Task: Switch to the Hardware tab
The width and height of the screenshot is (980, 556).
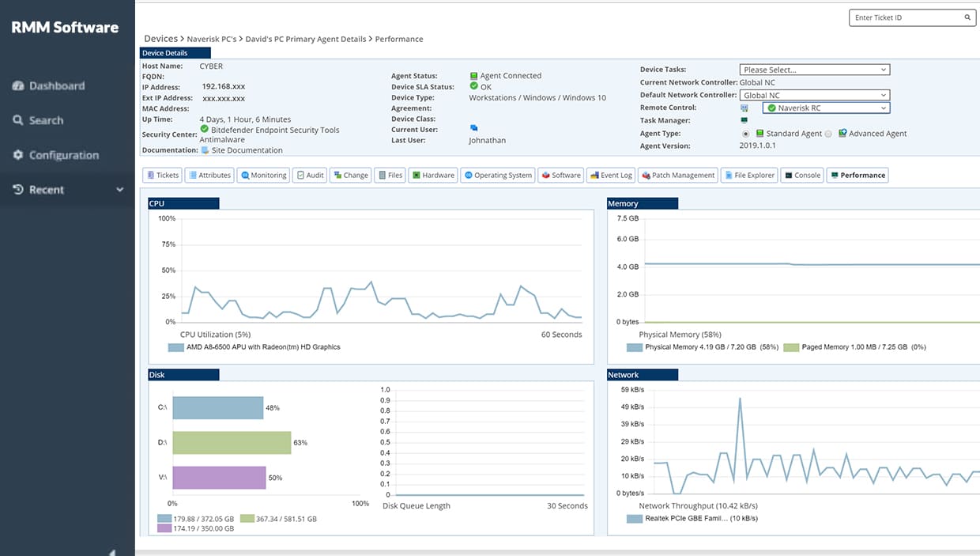Action: point(433,175)
